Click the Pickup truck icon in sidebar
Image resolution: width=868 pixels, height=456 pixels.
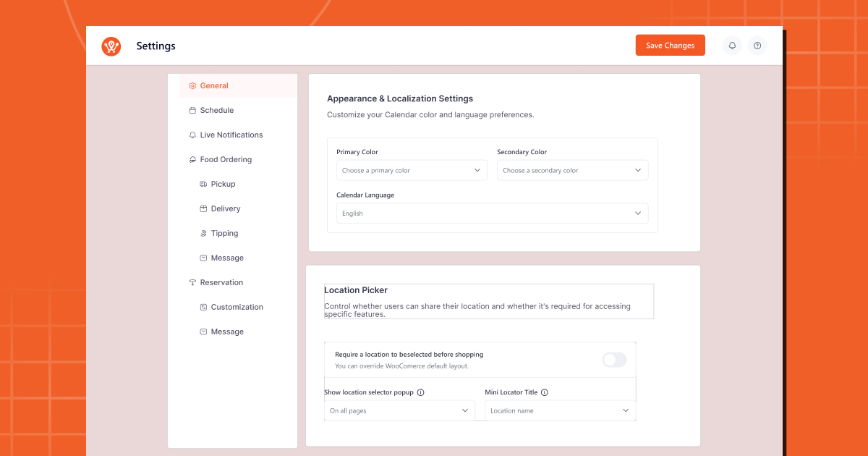coord(203,185)
